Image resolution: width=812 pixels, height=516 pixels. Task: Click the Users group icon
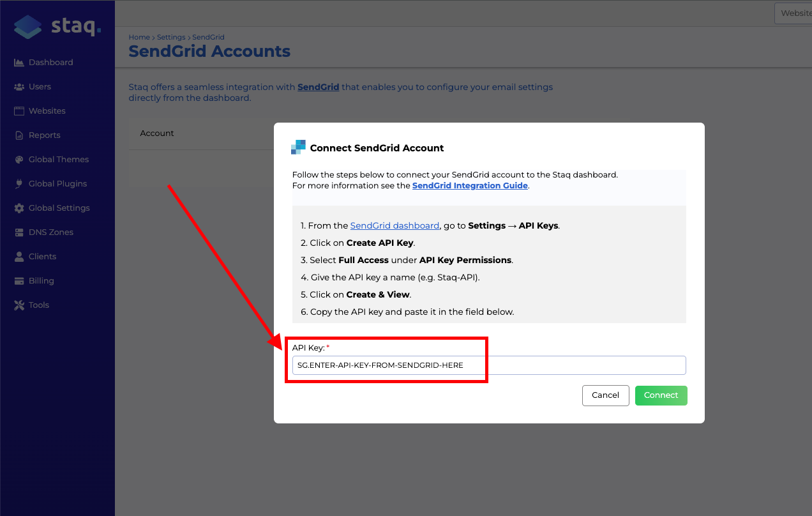pos(19,87)
